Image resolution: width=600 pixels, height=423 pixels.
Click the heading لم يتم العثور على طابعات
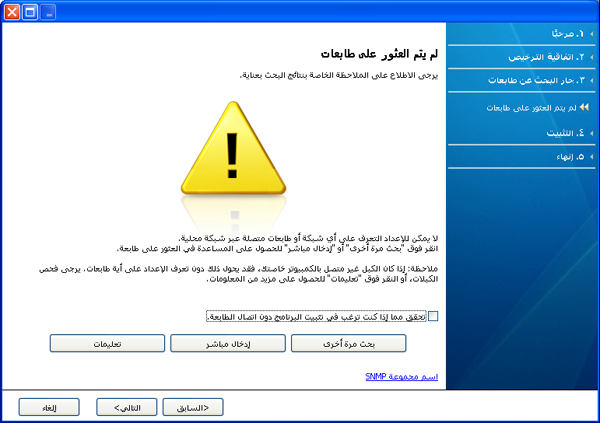tap(379, 54)
